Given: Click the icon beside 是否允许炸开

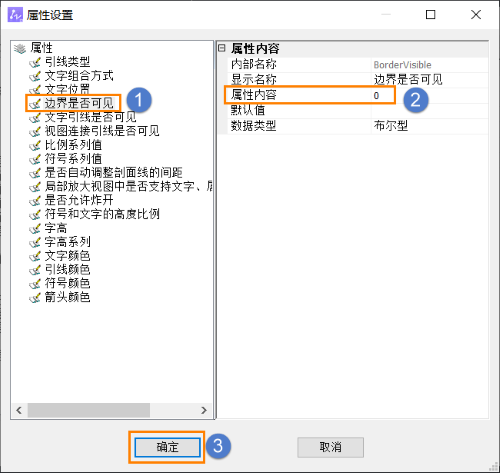Looking at the screenshot, I should pyautogui.click(x=35, y=201).
